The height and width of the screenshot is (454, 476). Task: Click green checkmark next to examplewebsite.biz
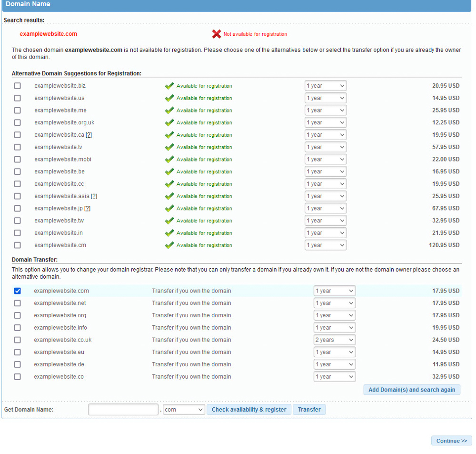pos(169,86)
